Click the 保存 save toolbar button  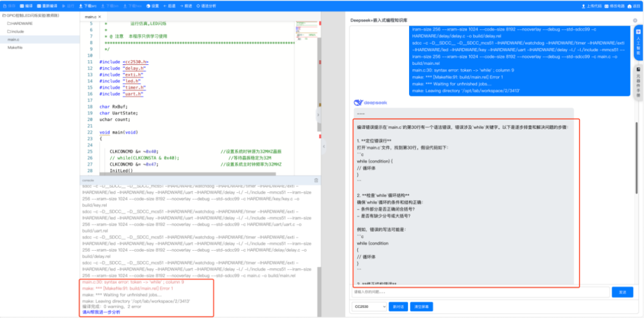click(x=9, y=6)
